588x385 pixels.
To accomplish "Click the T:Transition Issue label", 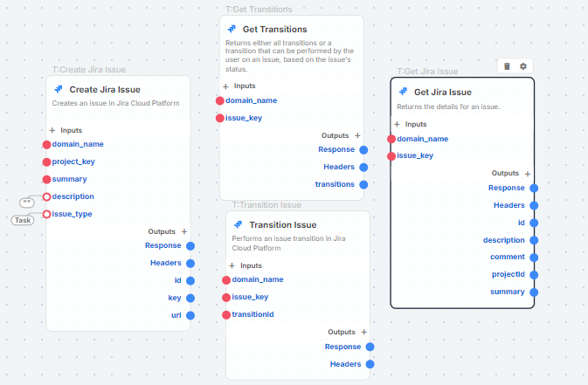I will (266, 205).
